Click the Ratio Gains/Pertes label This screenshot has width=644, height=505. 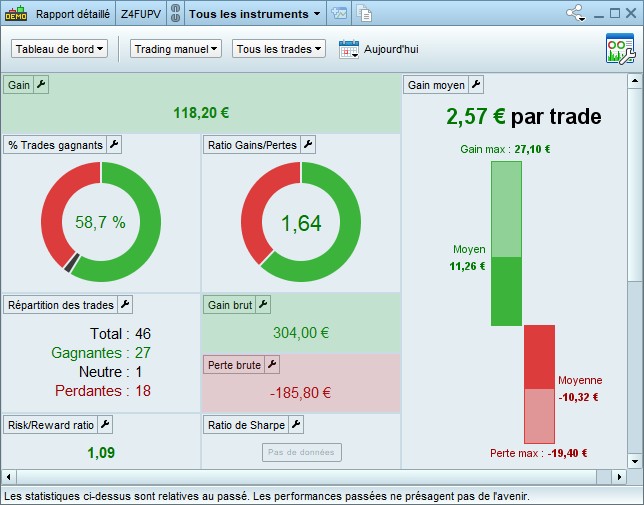pyautogui.click(x=252, y=145)
